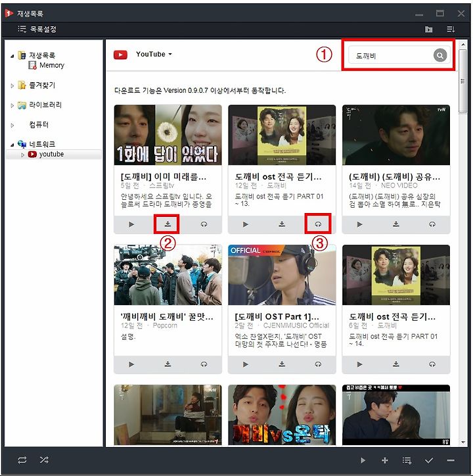The width and height of the screenshot is (473, 476).
Task: Expand the 컴퓨터 tree node
Action: 12,125
